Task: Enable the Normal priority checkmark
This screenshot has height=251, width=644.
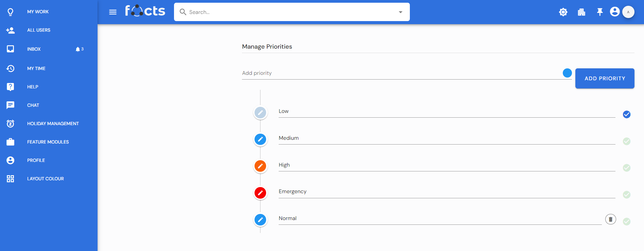Action: 627,222
